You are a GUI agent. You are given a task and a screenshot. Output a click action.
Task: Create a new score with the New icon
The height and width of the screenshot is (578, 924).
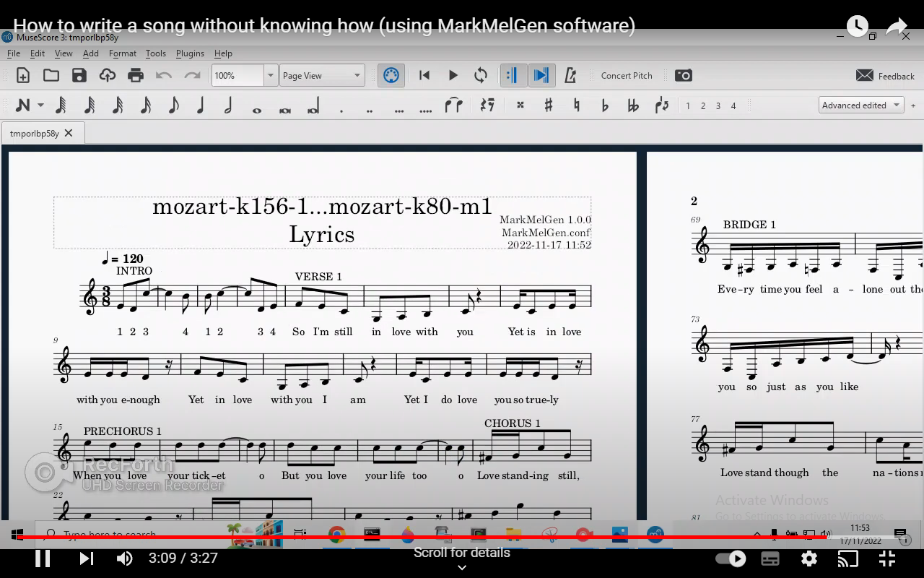tap(22, 75)
